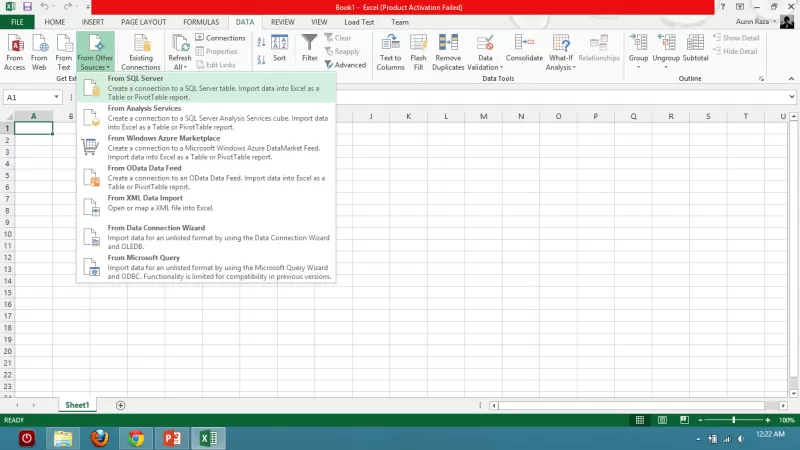Click the Connections button
The image size is (800, 450).
[x=220, y=38]
